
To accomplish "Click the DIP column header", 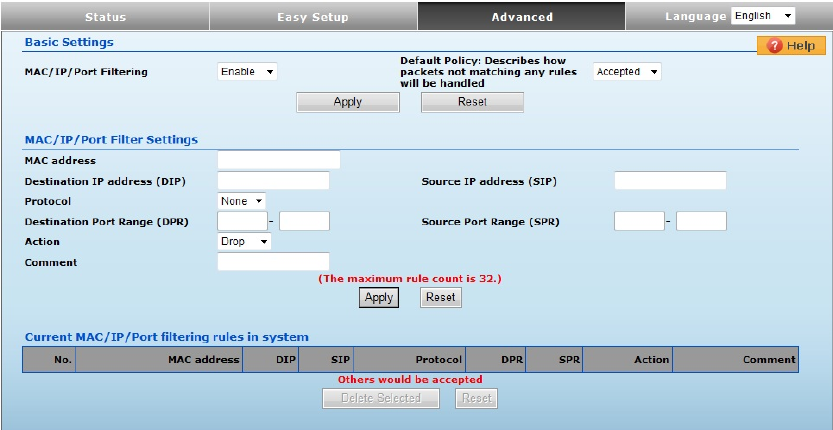I will [270, 359].
